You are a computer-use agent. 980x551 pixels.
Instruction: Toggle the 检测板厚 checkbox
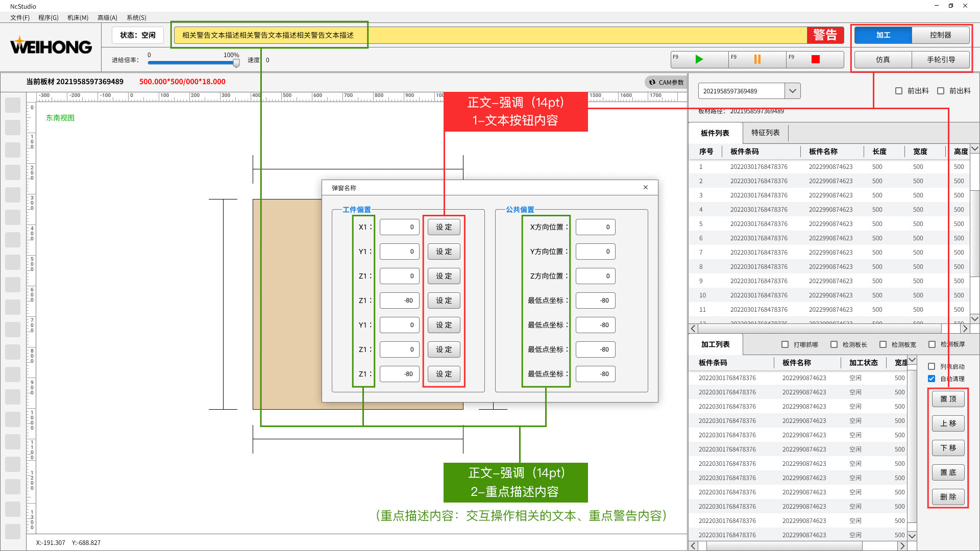click(932, 344)
